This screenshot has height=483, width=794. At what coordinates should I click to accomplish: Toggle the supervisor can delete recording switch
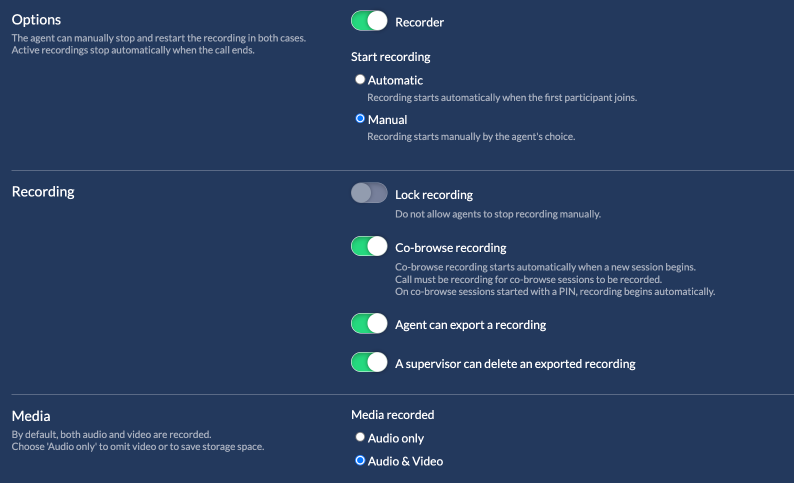369,363
